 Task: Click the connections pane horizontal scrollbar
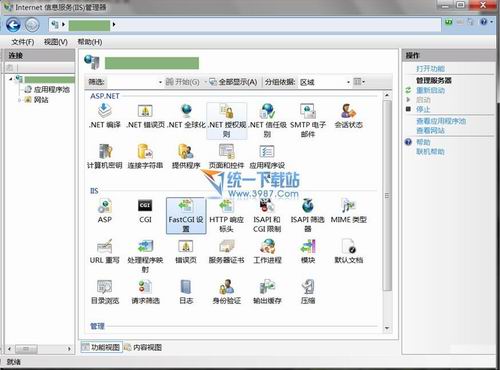pyautogui.click(x=27, y=349)
